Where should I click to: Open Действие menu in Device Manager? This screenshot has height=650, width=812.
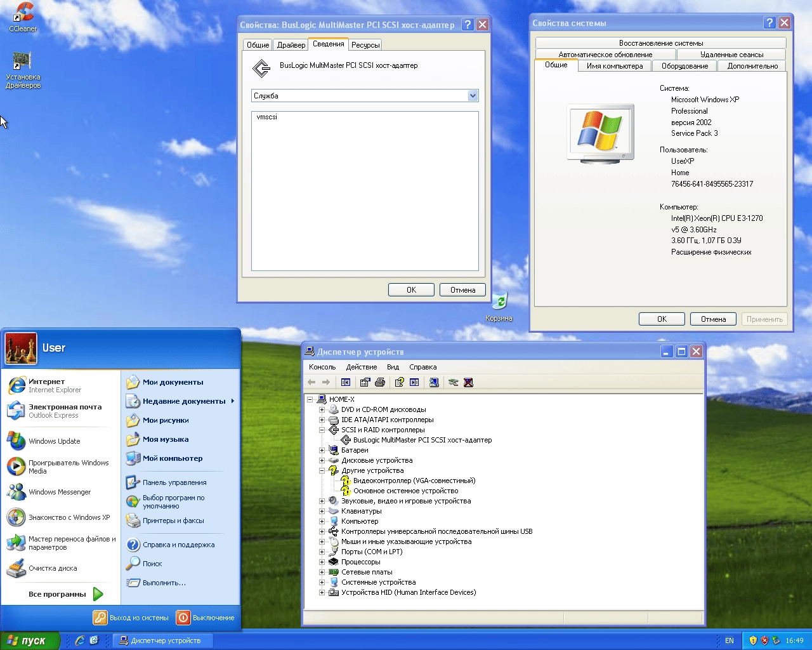[362, 367]
